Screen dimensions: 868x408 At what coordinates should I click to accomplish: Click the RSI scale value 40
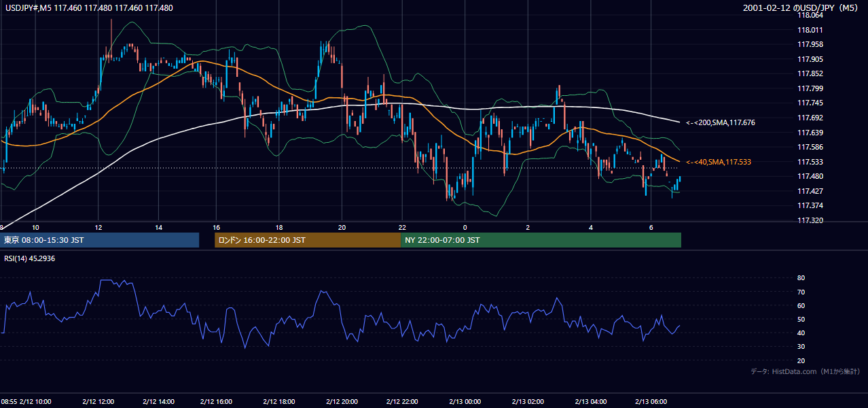point(801,333)
